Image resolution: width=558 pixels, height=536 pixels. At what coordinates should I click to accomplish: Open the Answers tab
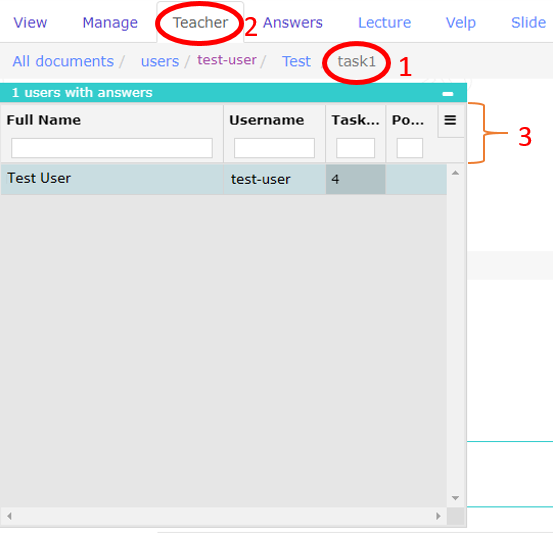point(293,23)
